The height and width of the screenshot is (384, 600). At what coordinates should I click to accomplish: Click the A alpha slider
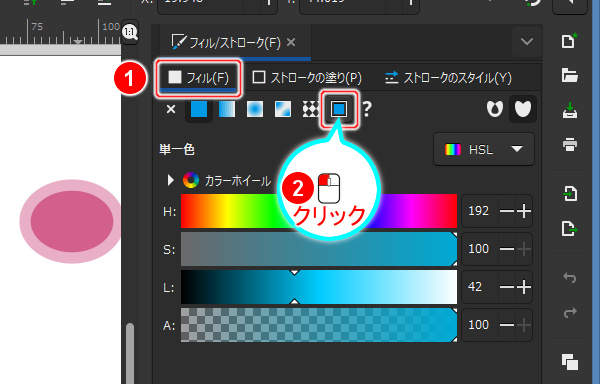tap(319, 325)
